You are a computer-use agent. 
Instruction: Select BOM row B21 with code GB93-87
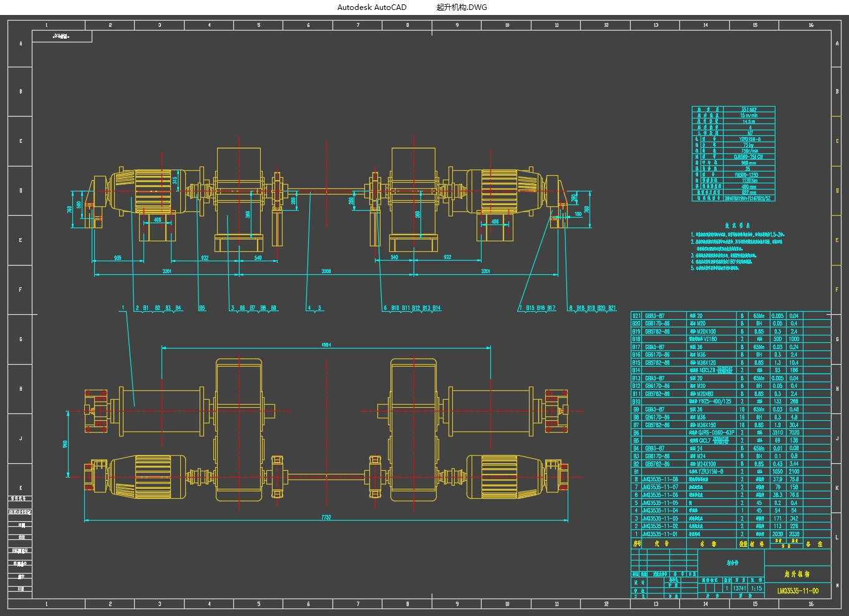pos(655,315)
